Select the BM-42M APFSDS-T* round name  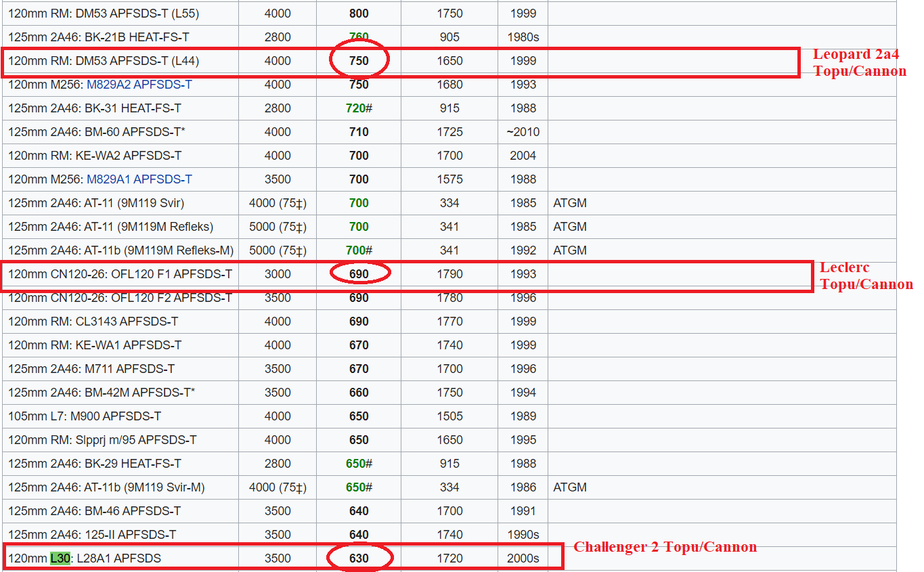coord(140,393)
